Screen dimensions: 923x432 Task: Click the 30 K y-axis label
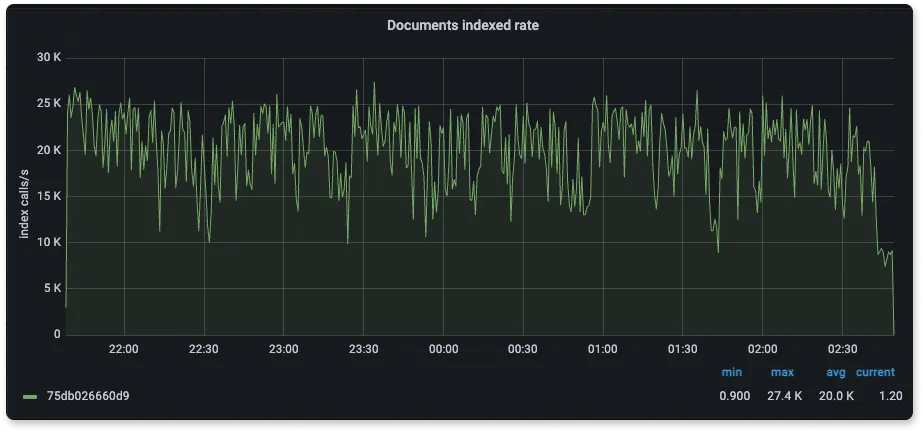pos(49,58)
